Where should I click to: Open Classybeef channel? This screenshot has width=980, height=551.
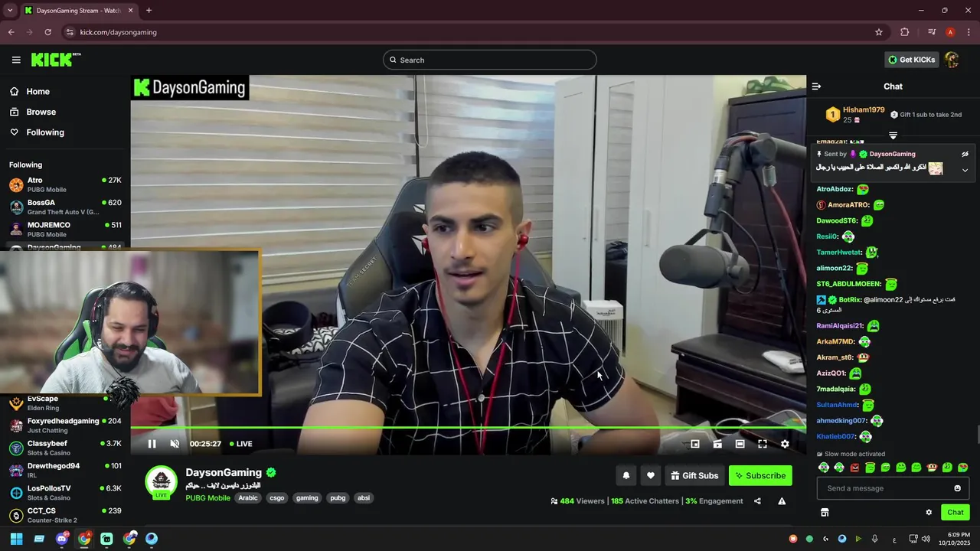(64, 448)
